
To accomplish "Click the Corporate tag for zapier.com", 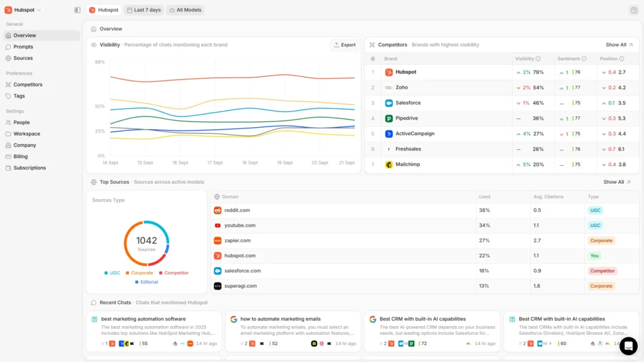I will tap(601, 240).
